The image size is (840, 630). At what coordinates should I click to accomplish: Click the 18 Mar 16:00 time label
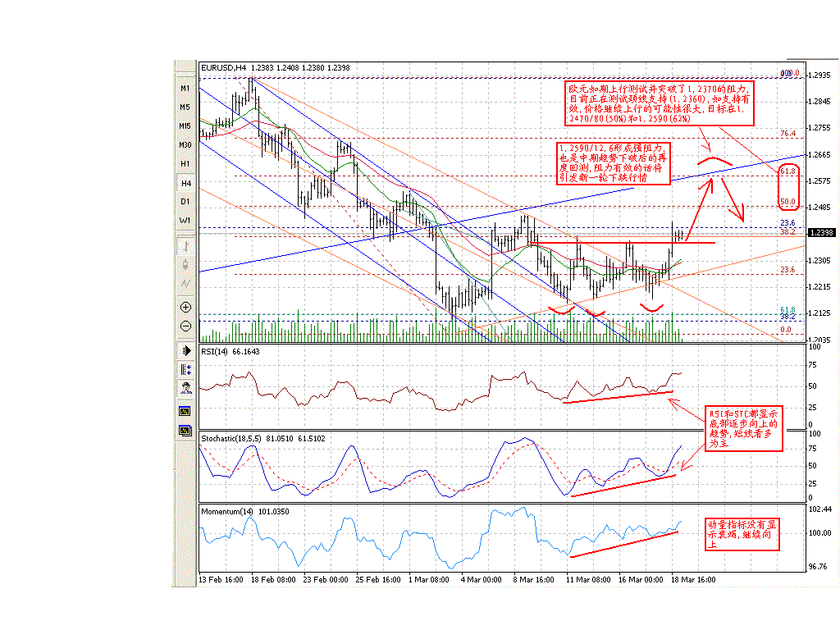(693, 580)
